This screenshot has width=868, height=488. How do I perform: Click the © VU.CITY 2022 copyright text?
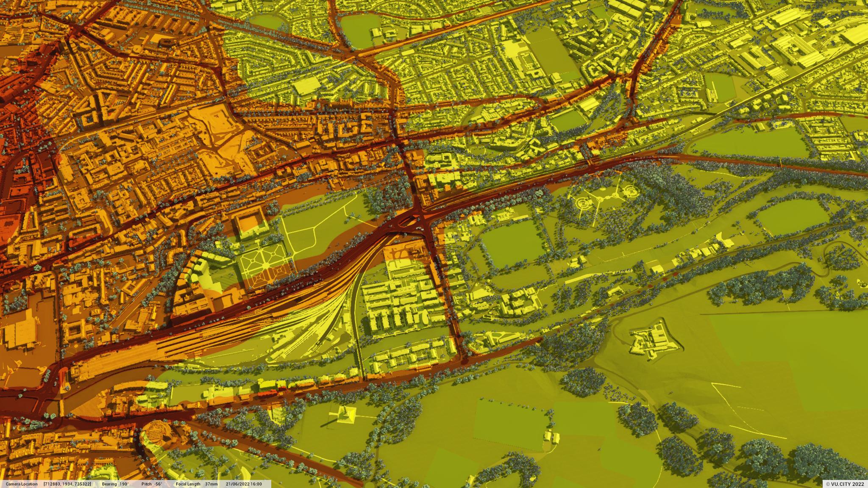(845, 484)
